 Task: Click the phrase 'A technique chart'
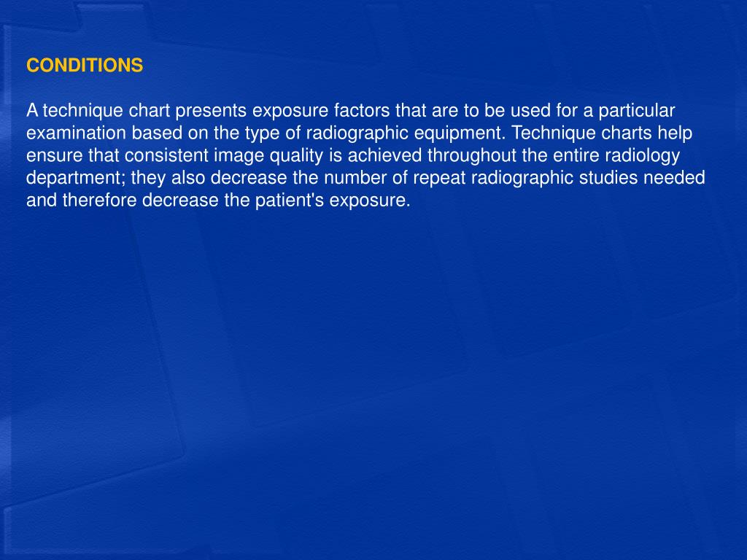pos(98,111)
